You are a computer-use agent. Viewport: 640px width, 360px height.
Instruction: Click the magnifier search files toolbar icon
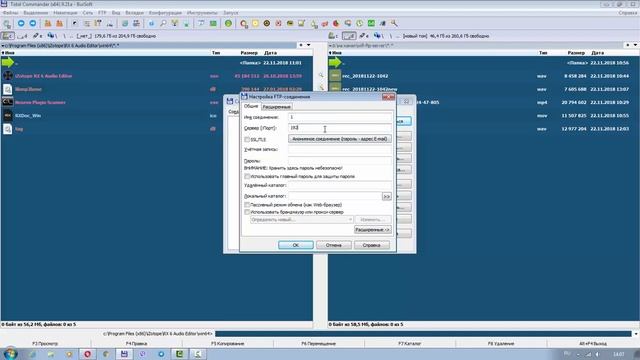[163, 24]
